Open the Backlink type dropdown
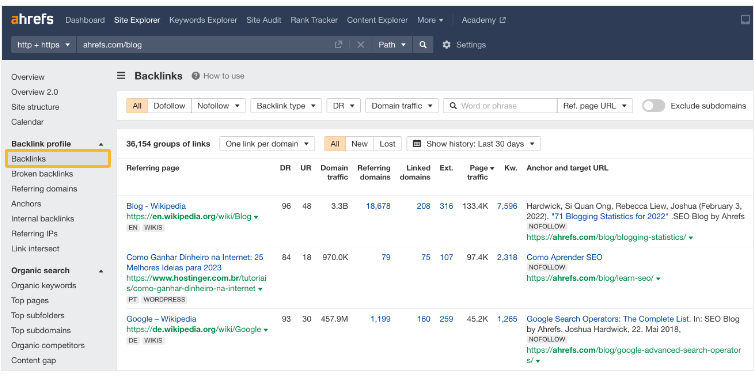The width and height of the screenshot is (754, 384). click(x=286, y=106)
